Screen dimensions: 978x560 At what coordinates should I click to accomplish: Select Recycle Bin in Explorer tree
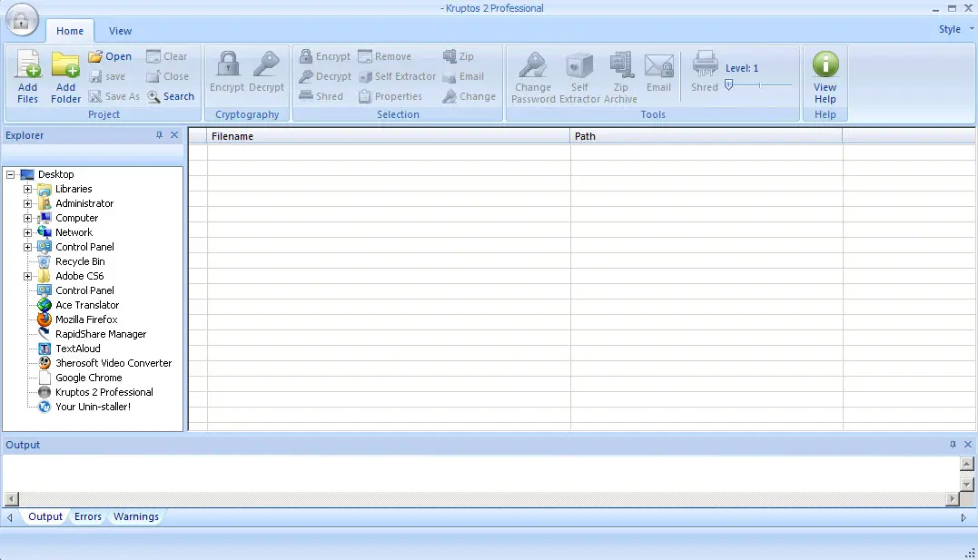(x=80, y=261)
